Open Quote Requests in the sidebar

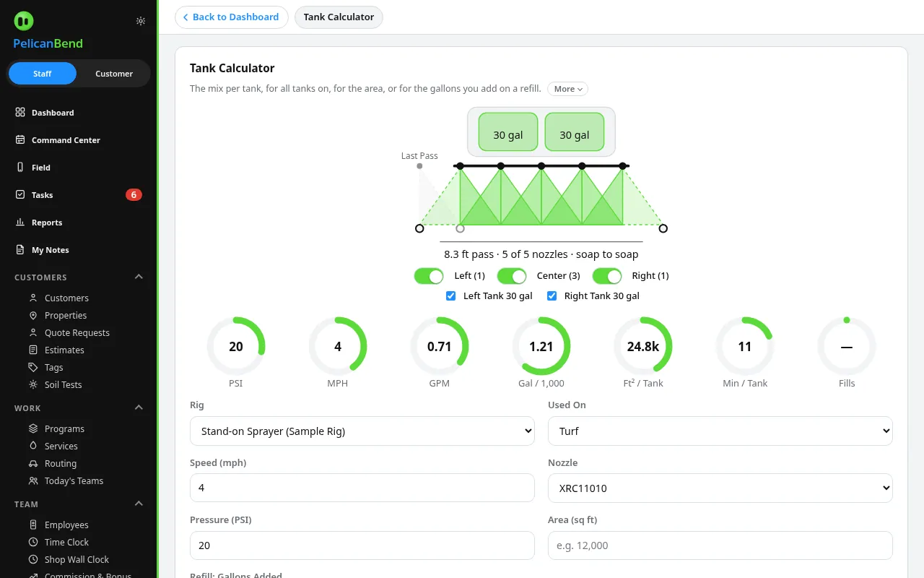[x=79, y=333]
